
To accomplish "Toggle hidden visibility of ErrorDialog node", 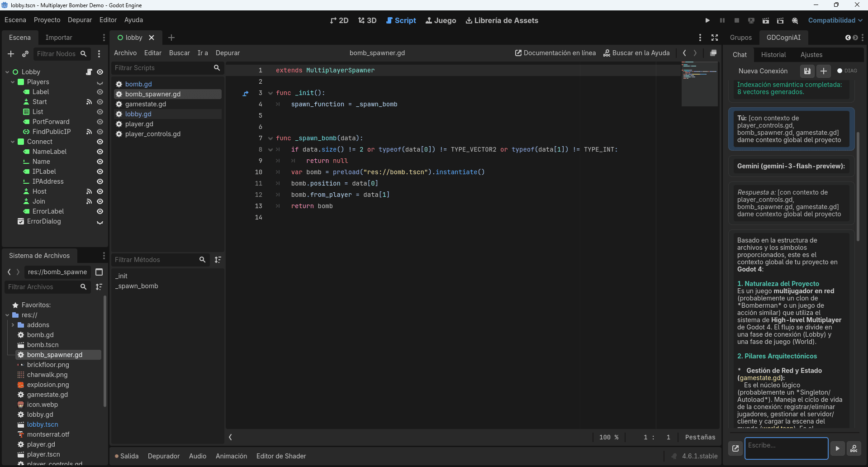I will pyautogui.click(x=100, y=222).
